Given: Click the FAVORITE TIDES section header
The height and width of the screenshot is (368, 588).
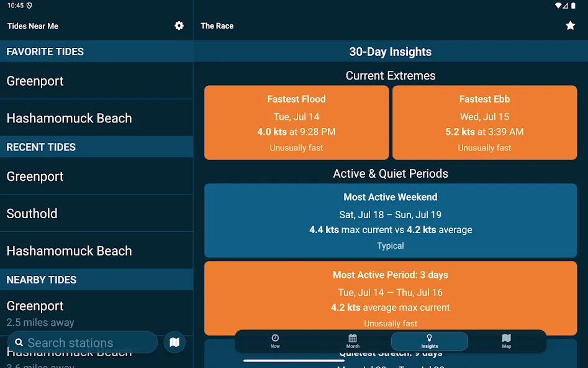Looking at the screenshot, I should coord(96,52).
